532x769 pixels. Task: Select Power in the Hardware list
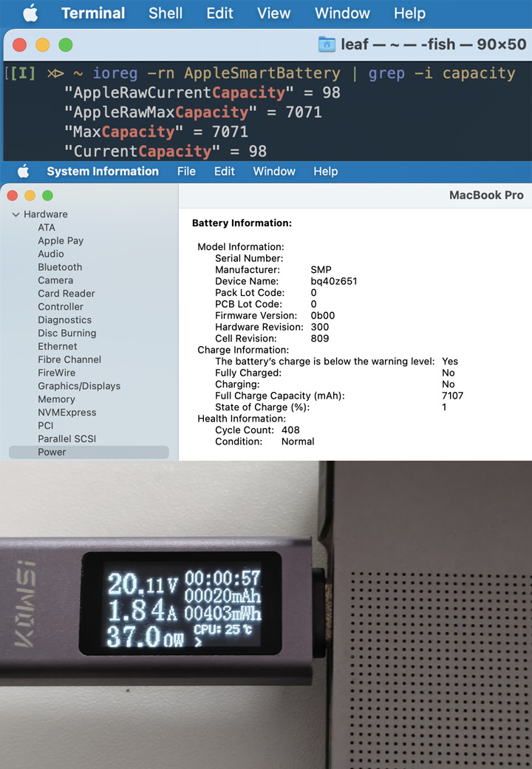tap(52, 452)
